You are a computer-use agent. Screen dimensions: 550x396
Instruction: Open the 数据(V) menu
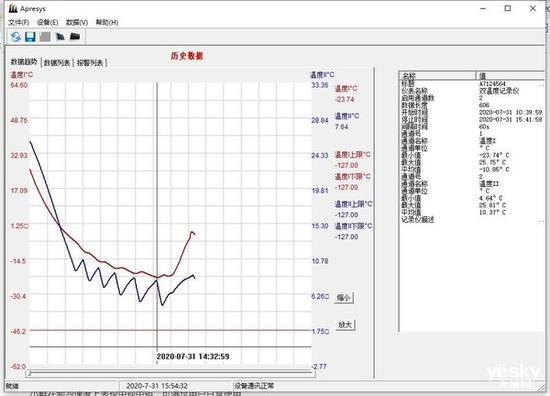point(77,22)
